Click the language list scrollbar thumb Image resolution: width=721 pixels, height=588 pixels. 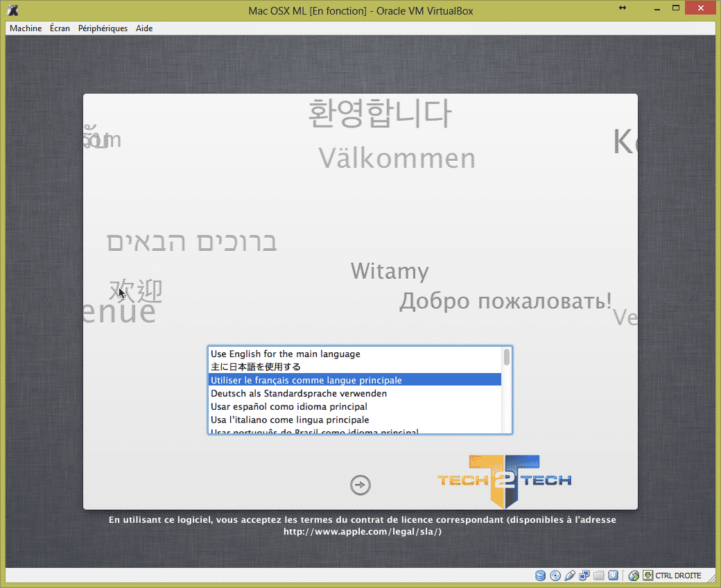(x=507, y=357)
